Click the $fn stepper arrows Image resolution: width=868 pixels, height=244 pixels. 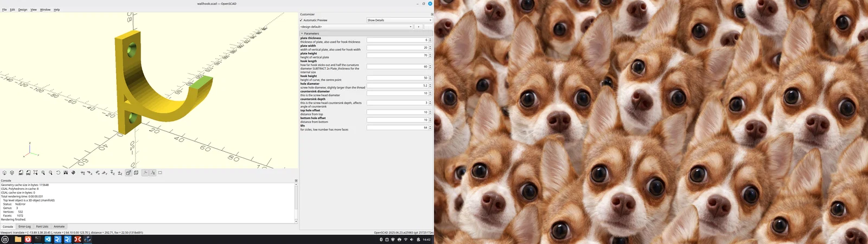tap(430, 127)
